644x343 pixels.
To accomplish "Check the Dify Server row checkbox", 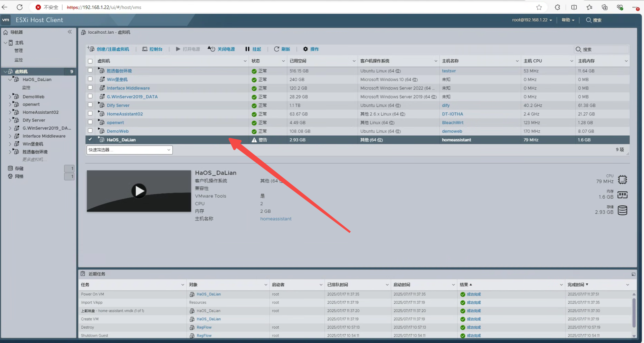I will coord(90,105).
